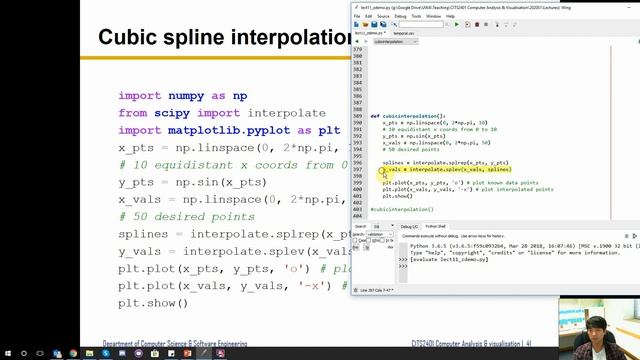This screenshot has height=360, width=640.
Task: Go back with the left history arrow
Action: click(x=357, y=42)
